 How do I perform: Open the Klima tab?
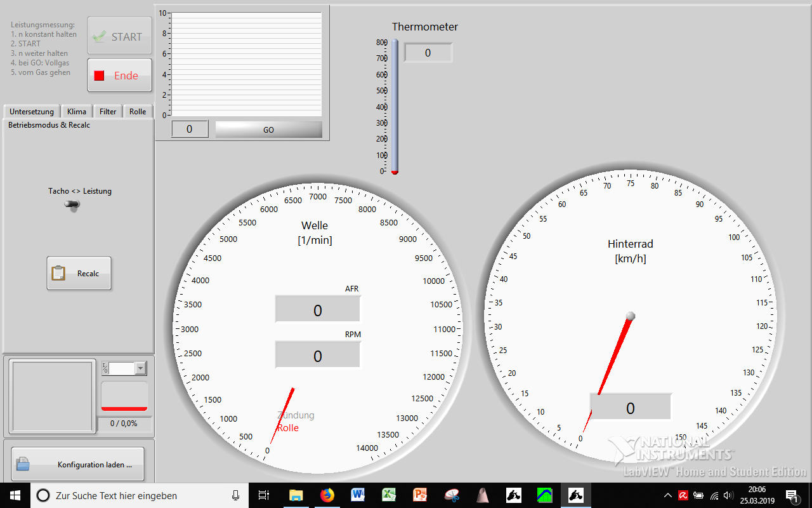(x=77, y=111)
